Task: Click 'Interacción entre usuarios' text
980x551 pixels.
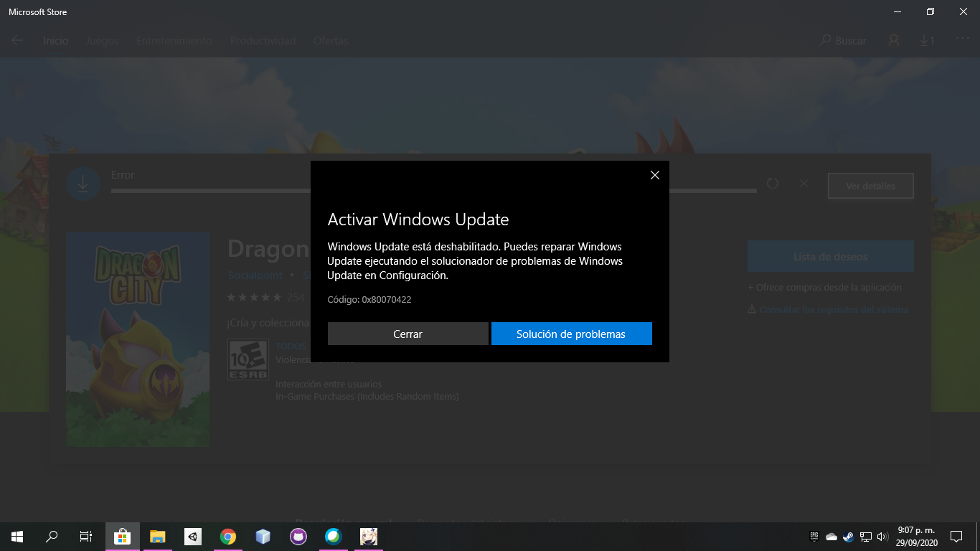Action: tap(329, 385)
